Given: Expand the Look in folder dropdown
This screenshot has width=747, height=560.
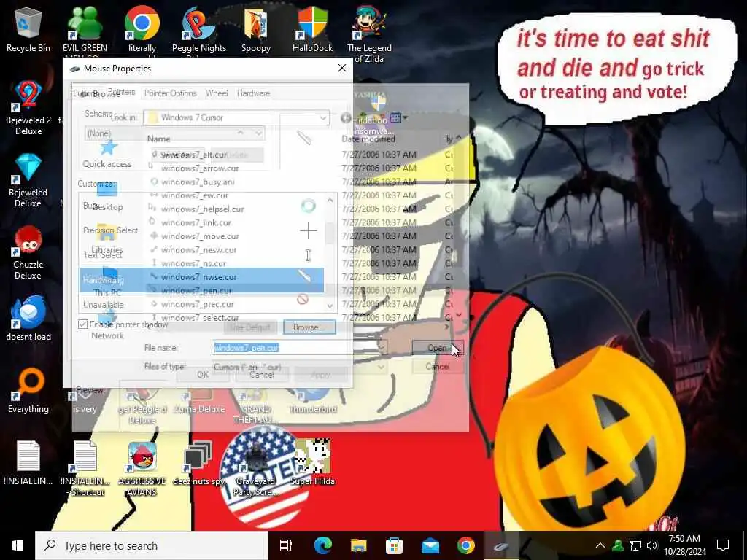Looking at the screenshot, I should (x=322, y=117).
